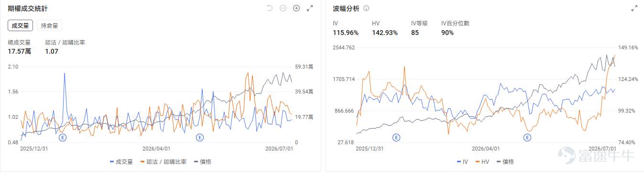Click the IV百分位數 value 90%
The height and width of the screenshot is (173, 644).
point(448,33)
